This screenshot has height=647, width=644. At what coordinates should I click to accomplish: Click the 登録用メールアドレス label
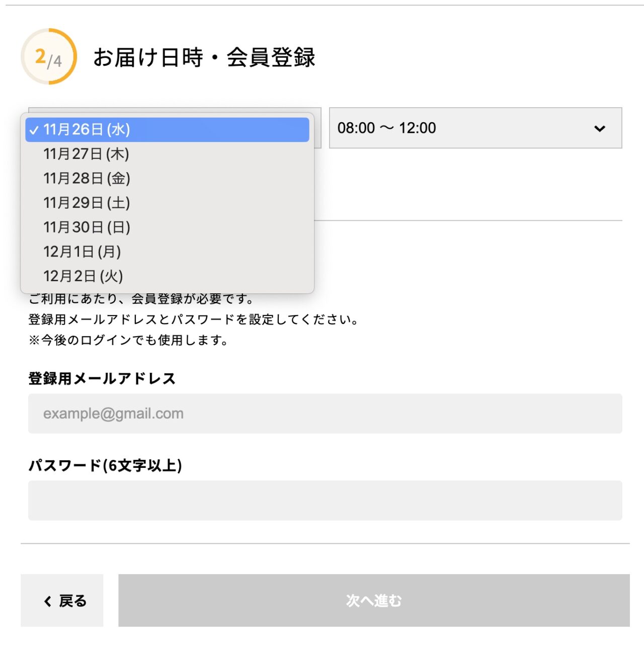tap(102, 378)
